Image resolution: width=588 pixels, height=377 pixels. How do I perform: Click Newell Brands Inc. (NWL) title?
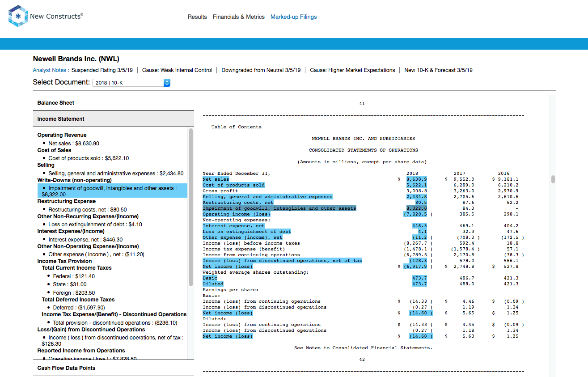pos(76,59)
